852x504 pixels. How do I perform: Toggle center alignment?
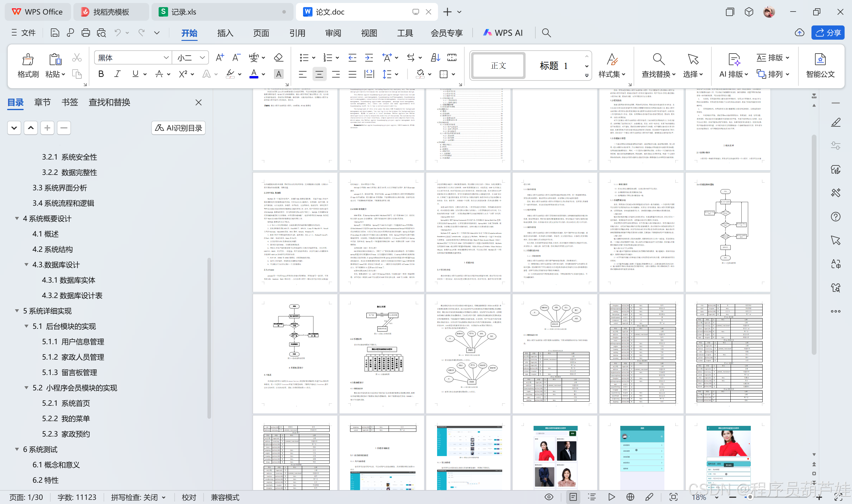click(319, 74)
